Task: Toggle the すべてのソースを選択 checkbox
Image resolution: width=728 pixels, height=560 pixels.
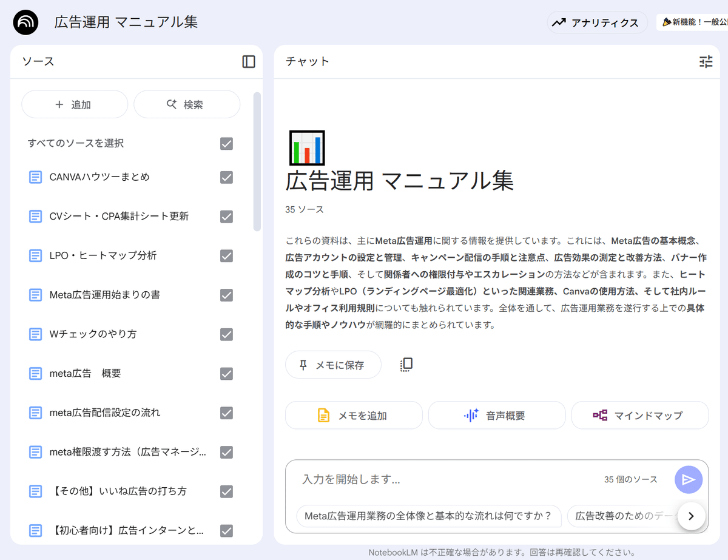Action: (226, 144)
